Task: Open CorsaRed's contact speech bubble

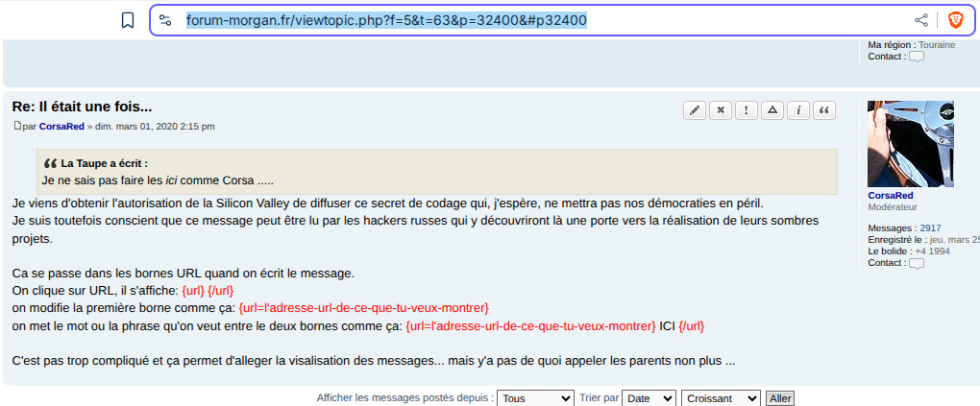Action: pyautogui.click(x=917, y=263)
